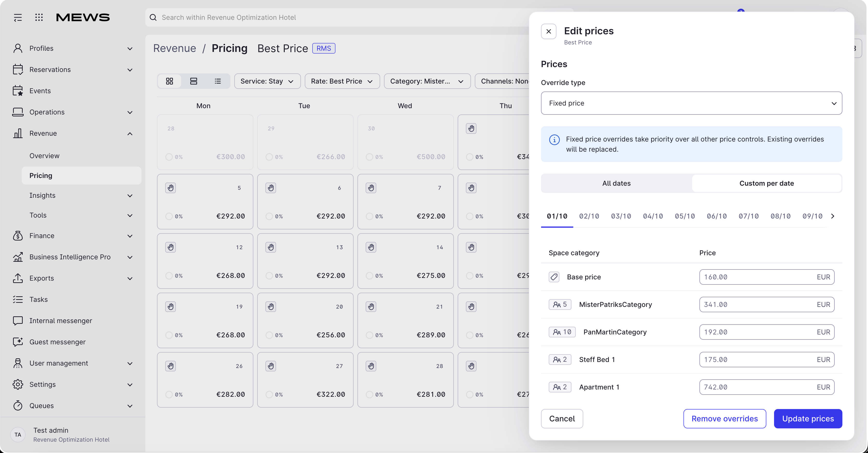Click the occupancy badge for MisterPatriksCategory
The width and height of the screenshot is (868, 453).
tap(560, 304)
